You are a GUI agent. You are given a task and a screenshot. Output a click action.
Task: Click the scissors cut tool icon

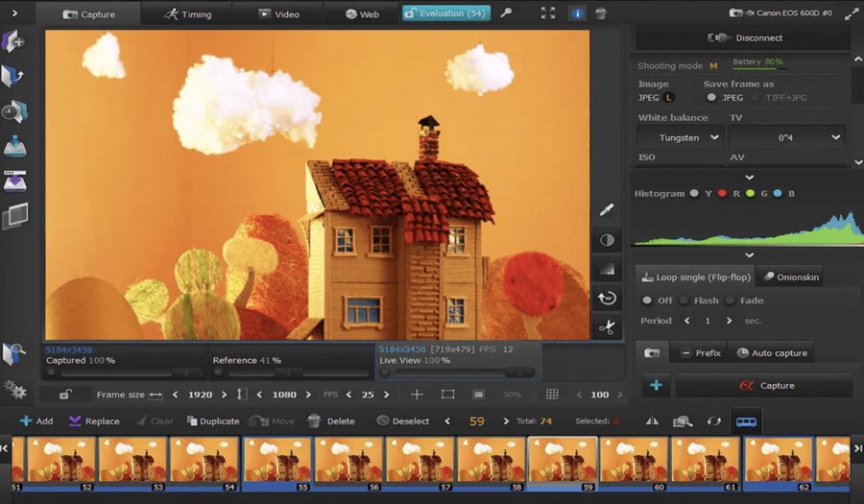tap(607, 327)
